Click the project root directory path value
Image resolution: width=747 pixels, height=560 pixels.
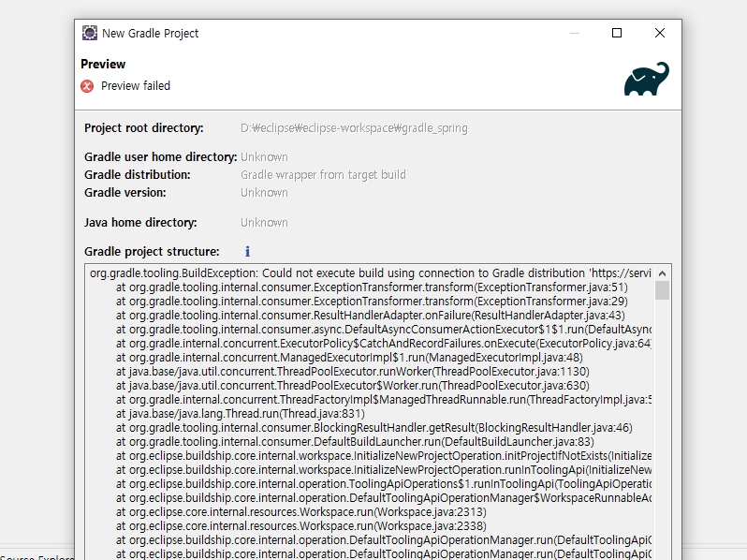click(x=354, y=128)
